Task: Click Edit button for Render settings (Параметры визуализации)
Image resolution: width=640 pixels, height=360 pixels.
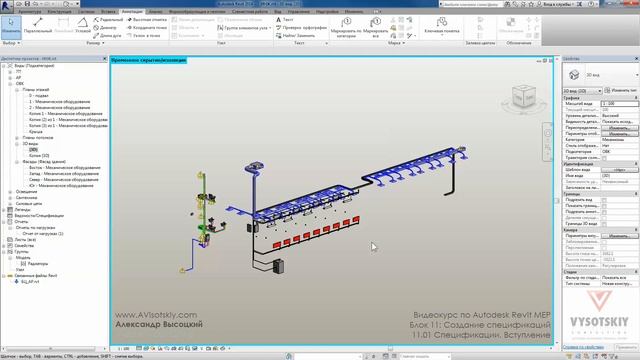Action: tap(619, 236)
